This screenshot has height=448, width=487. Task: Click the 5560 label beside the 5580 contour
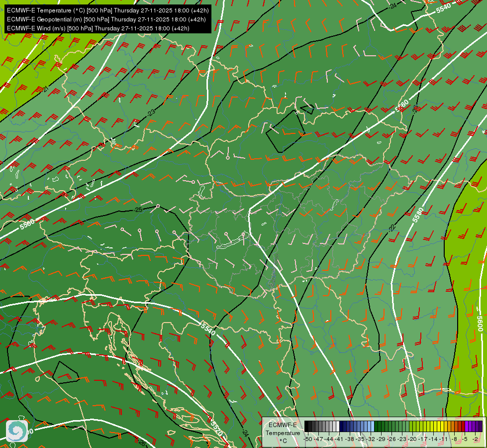(402, 106)
